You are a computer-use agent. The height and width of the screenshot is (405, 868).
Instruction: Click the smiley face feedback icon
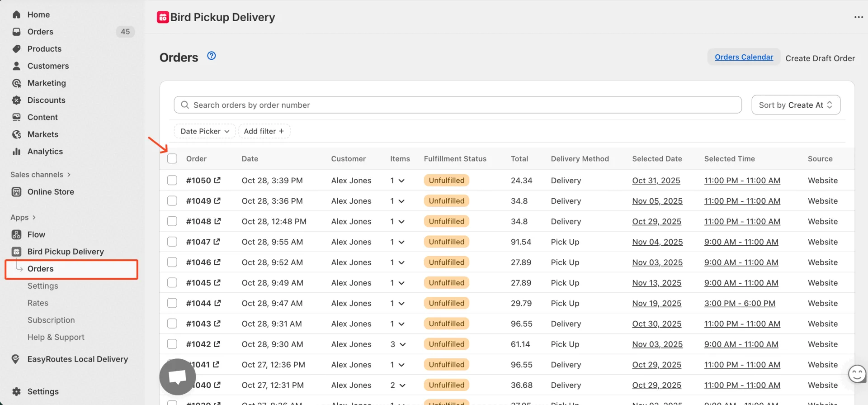coord(857,374)
